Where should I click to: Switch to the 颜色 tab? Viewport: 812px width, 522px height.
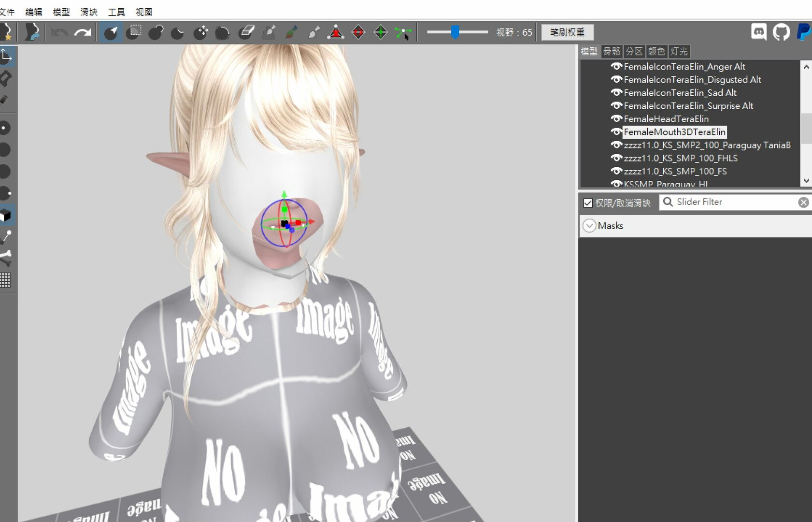pyautogui.click(x=656, y=51)
